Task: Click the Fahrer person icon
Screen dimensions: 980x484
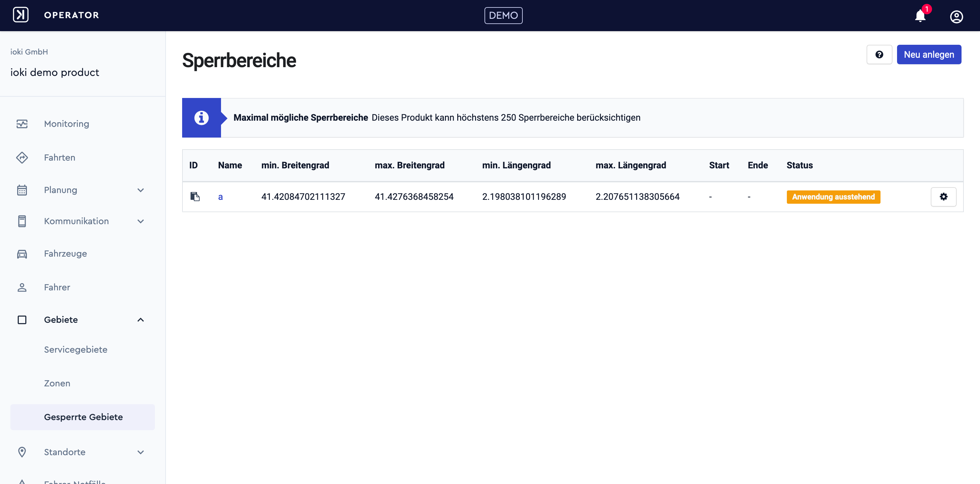Action: [22, 287]
